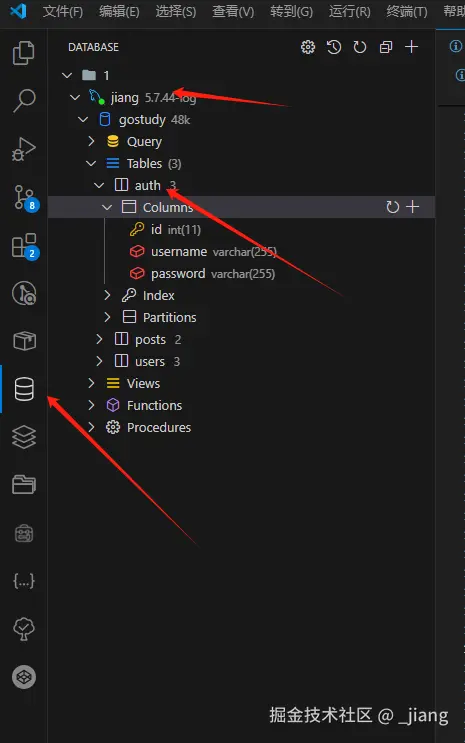The width and height of the screenshot is (465, 743).
Task: Select the jiang 5.7.44-log connection
Action: pyautogui.click(x=241, y=97)
